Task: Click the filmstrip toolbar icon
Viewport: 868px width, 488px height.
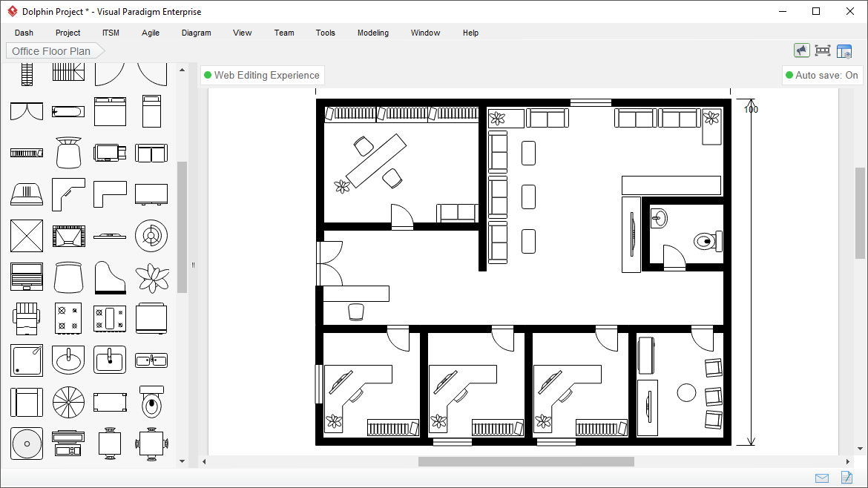Action: pyautogui.click(x=823, y=50)
